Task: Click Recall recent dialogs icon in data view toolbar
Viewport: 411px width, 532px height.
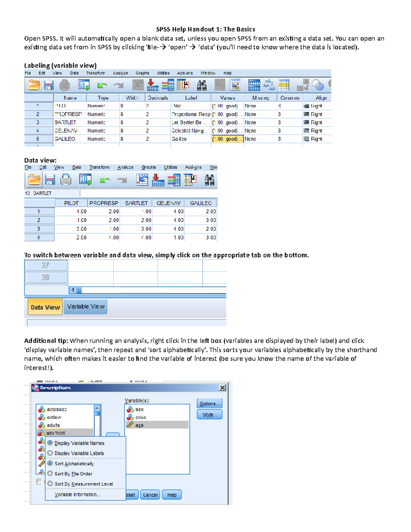Action: (x=85, y=180)
